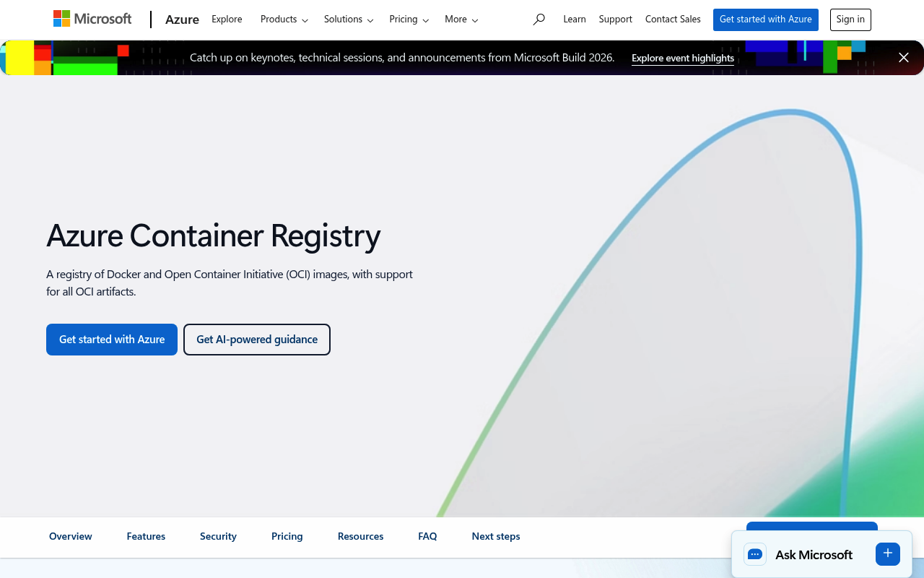924x578 pixels.
Task: Click hero Get started with Azure button
Action: [x=112, y=340]
